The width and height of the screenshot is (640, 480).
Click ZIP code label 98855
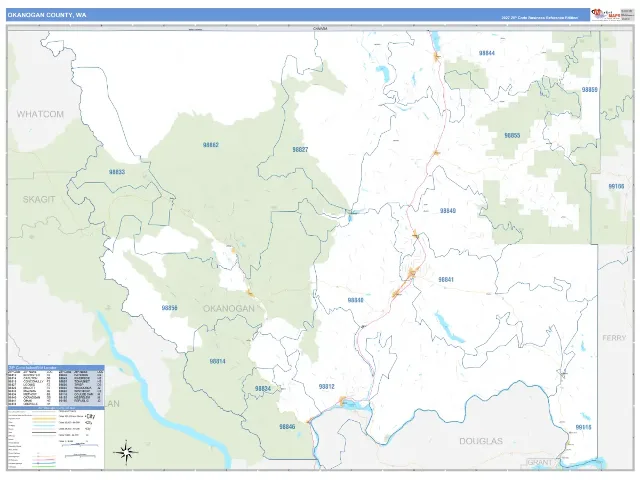[x=512, y=136]
